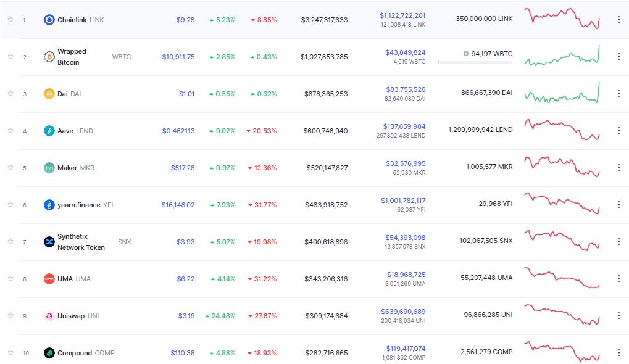Image resolution: width=629 pixels, height=364 pixels.
Task: Click the UMA price $6.22
Action: 186,279
